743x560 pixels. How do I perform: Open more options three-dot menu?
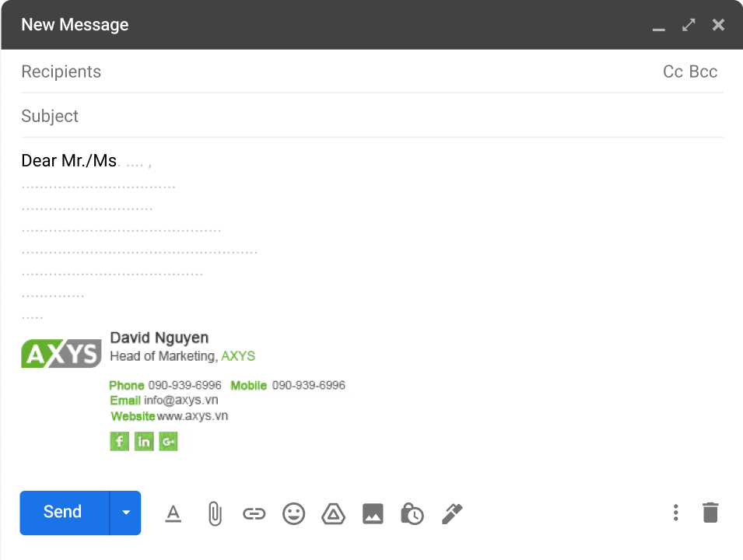click(x=675, y=513)
